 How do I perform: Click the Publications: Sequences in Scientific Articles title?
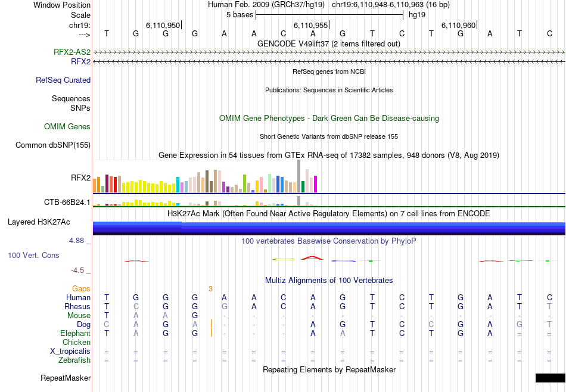point(329,90)
